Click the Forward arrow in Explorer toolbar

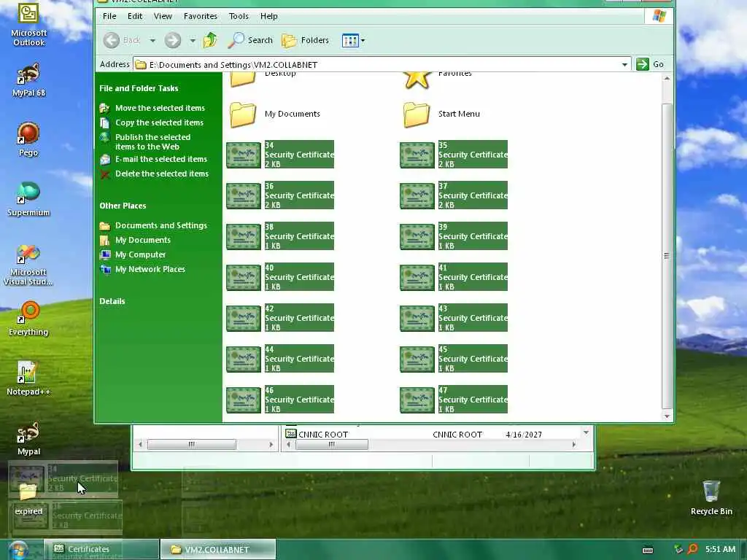pos(173,41)
